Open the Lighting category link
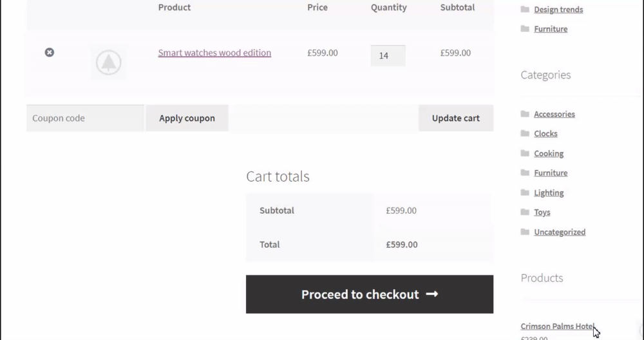This screenshot has width=644, height=340. (x=549, y=193)
